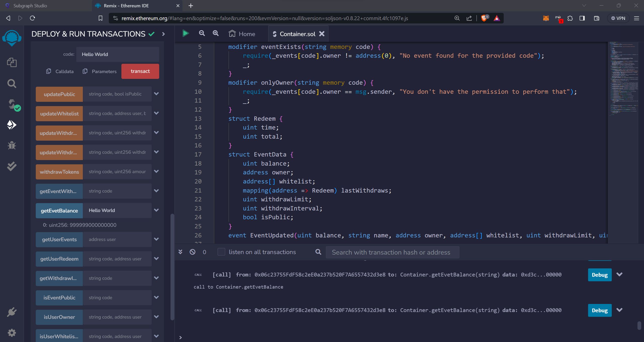
Task: Clear the terminal console icon
Action: pyautogui.click(x=192, y=252)
